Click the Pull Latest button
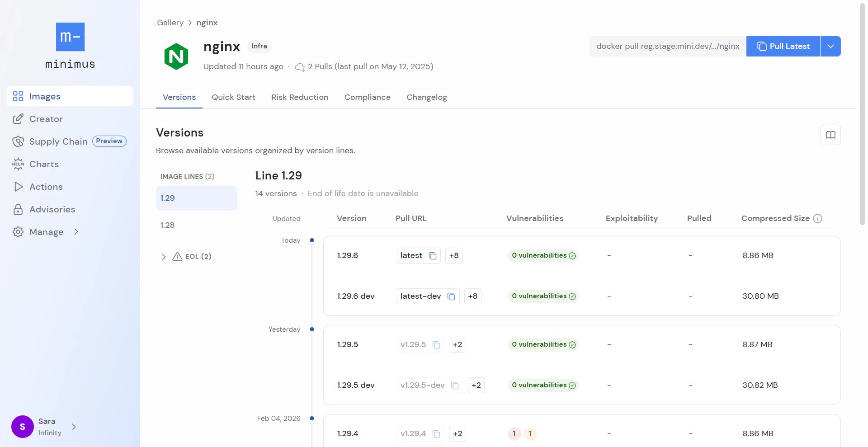Viewport: 868px width, 447px height. (x=783, y=46)
